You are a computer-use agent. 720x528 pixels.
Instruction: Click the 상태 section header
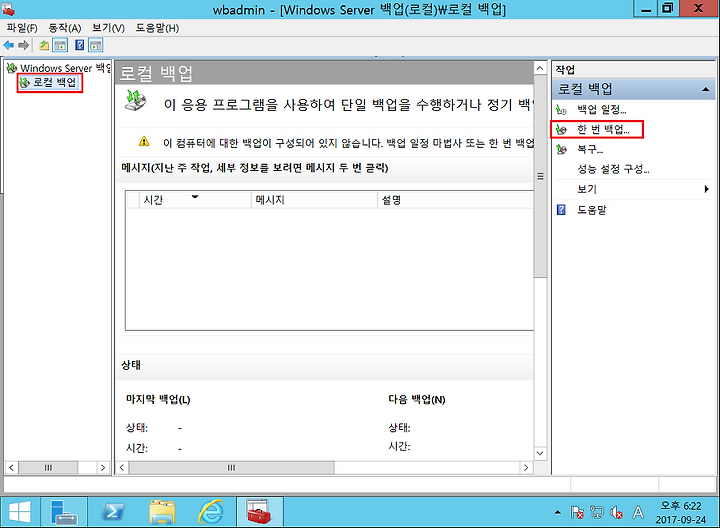[131, 365]
